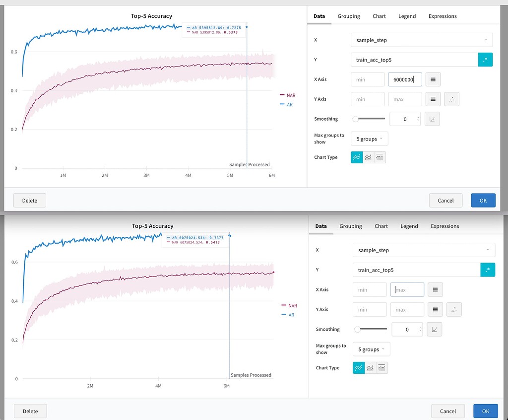This screenshot has width=508, height=420.
Task: Open the Max groups to show dropdown
Action: point(369,139)
